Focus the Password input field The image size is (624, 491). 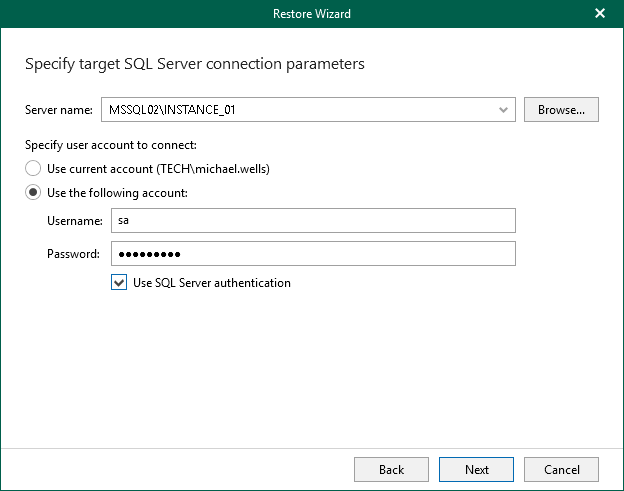coord(312,254)
